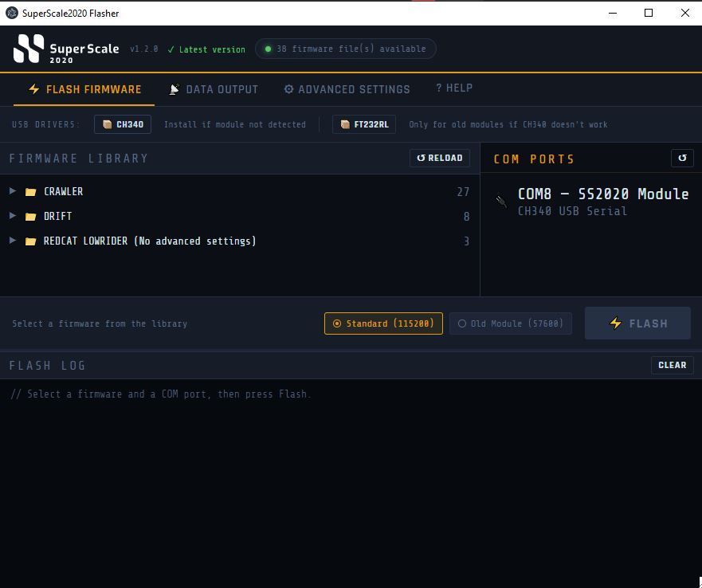Viewport: 702px width, 588px height.
Task: Click the DRIFT count 8
Action: pyautogui.click(x=466, y=216)
